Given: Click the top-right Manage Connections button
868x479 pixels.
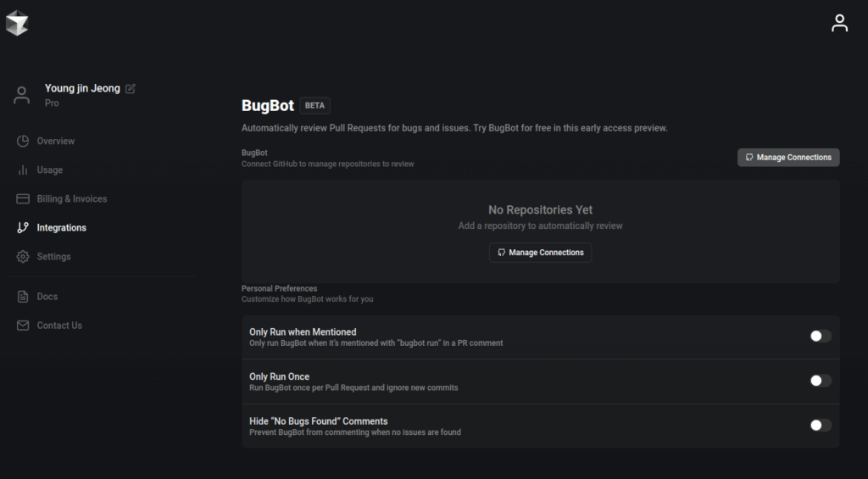Looking at the screenshot, I should click(788, 158).
